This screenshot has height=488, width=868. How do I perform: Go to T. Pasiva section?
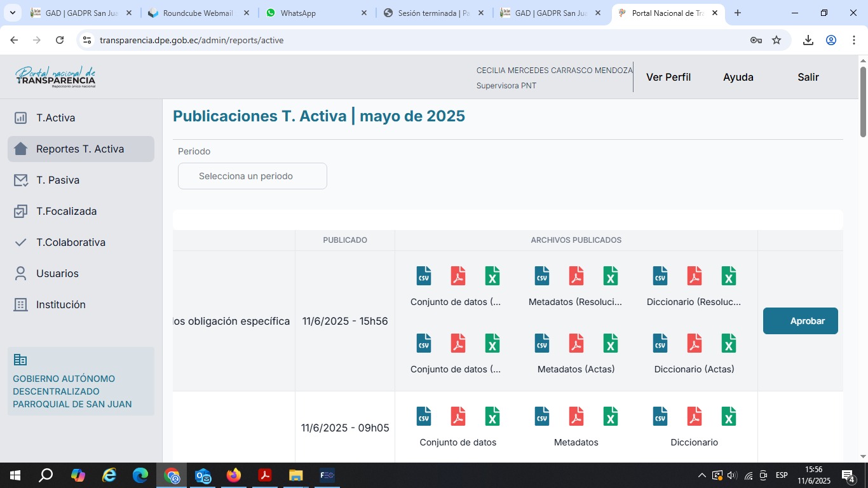pos(57,180)
